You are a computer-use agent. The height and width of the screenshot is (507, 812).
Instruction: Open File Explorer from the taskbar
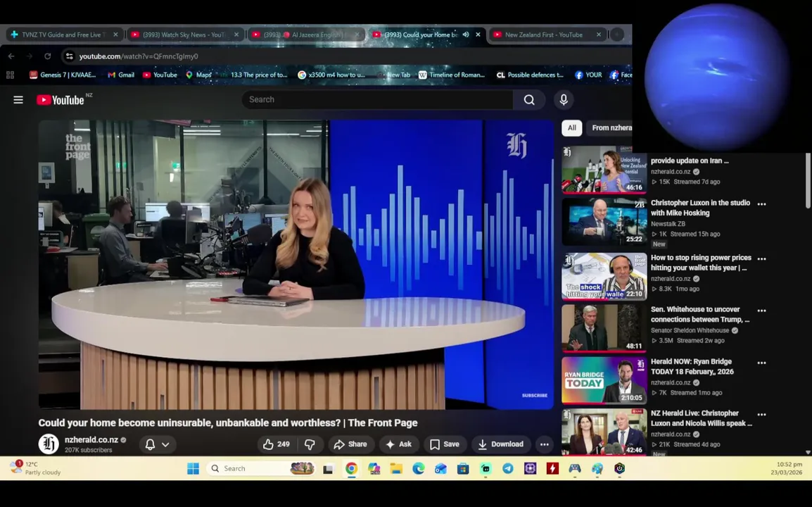click(396, 469)
